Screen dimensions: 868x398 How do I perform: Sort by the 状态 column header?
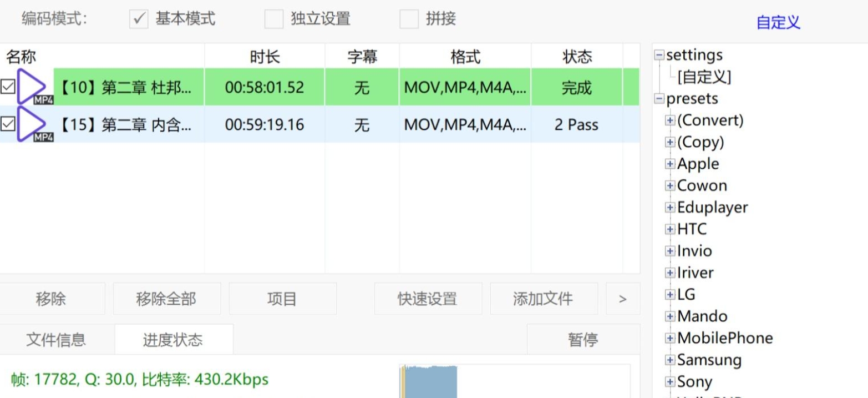coord(577,56)
